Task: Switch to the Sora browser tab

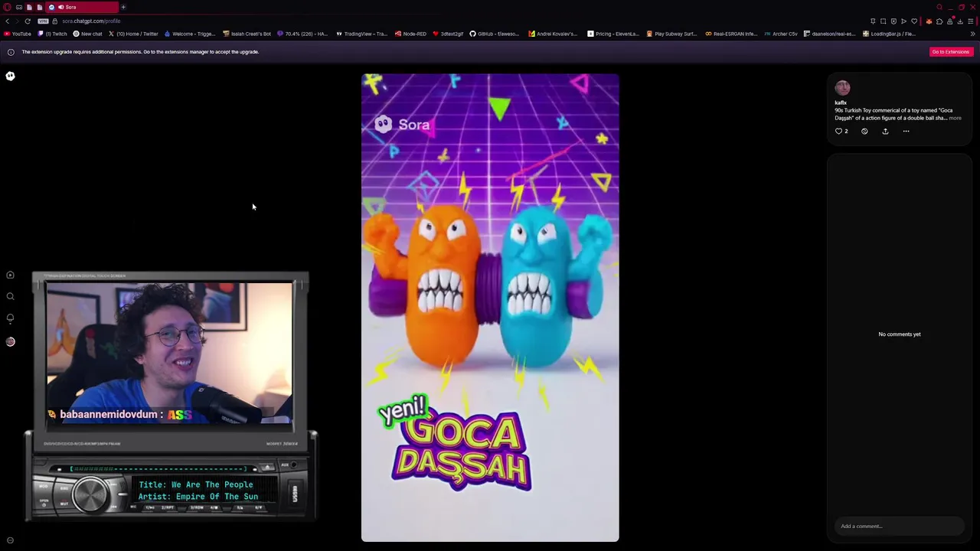Action: point(82,7)
